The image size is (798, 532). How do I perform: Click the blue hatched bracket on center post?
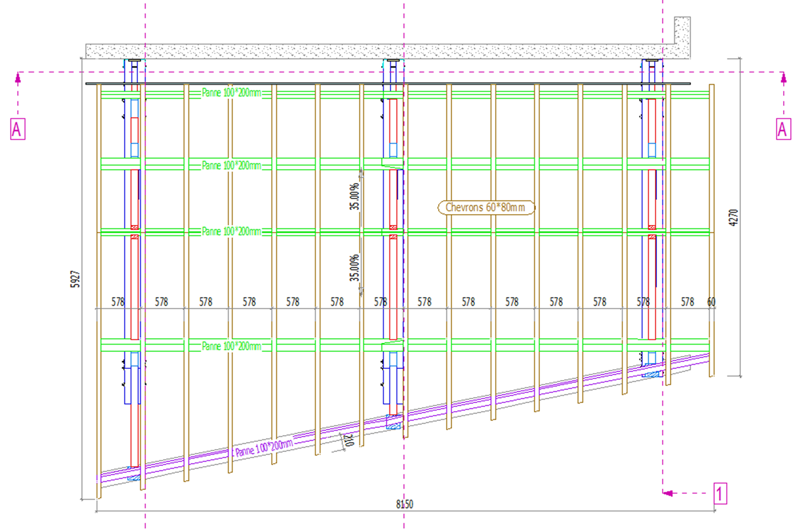pyautogui.click(x=394, y=422)
